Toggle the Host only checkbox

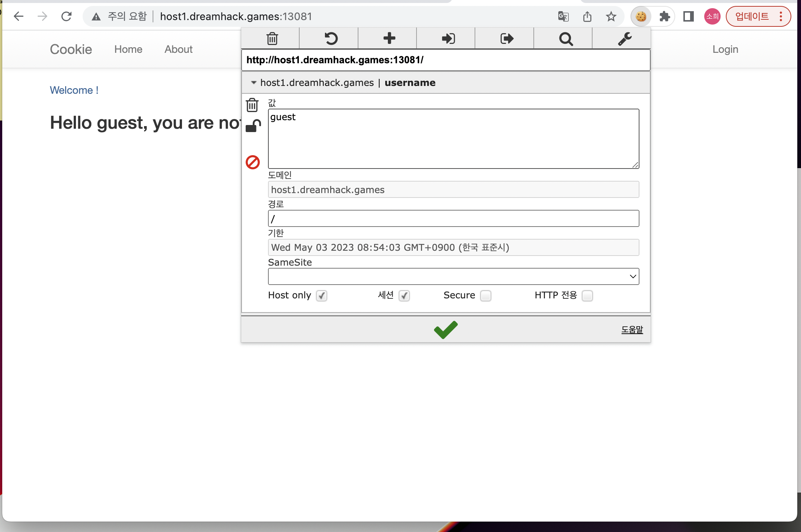click(x=322, y=296)
